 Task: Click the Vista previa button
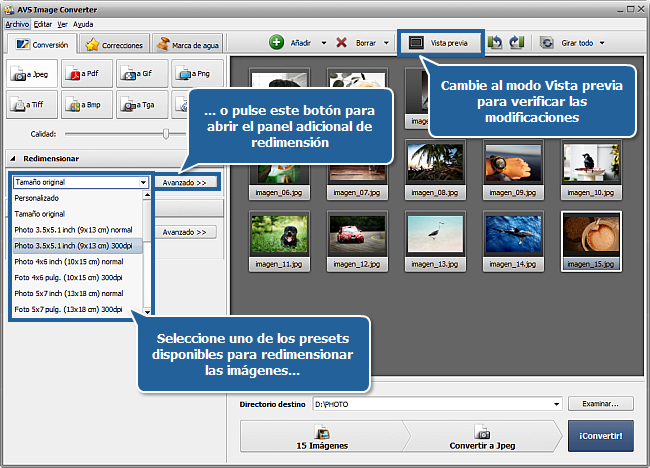click(x=439, y=43)
